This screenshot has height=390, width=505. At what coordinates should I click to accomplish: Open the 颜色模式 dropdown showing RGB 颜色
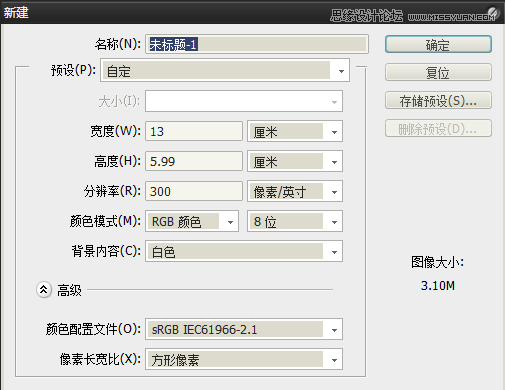(x=192, y=221)
